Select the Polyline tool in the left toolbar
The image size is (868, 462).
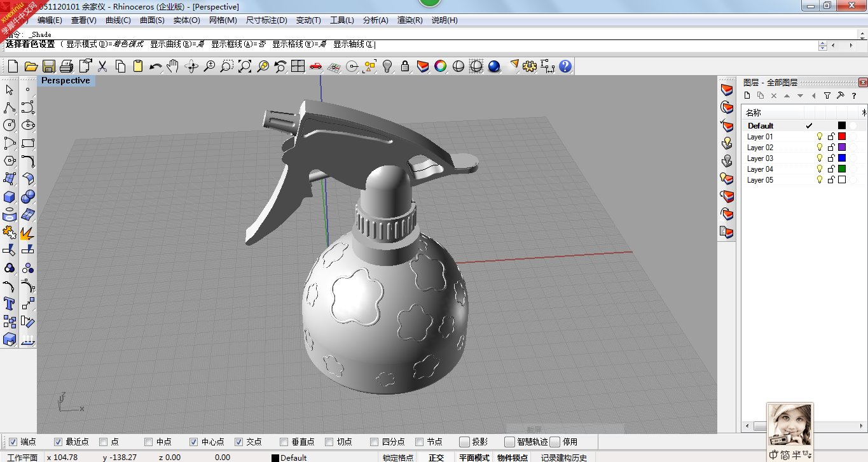pos(10,108)
